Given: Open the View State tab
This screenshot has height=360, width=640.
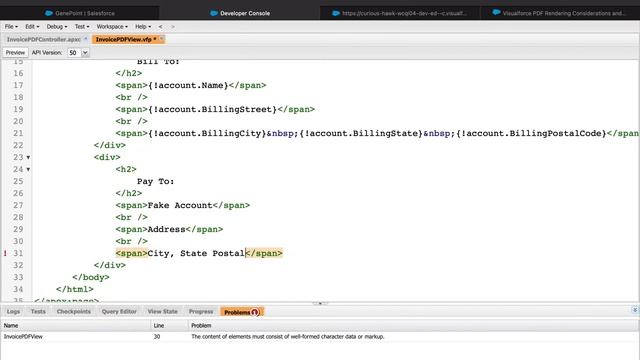Looking at the screenshot, I should pos(162,311).
